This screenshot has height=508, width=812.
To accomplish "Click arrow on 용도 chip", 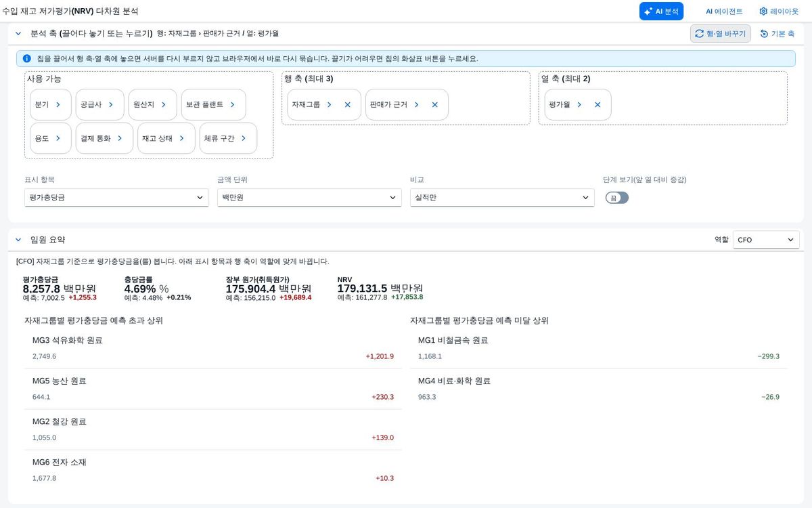I will pos(58,138).
